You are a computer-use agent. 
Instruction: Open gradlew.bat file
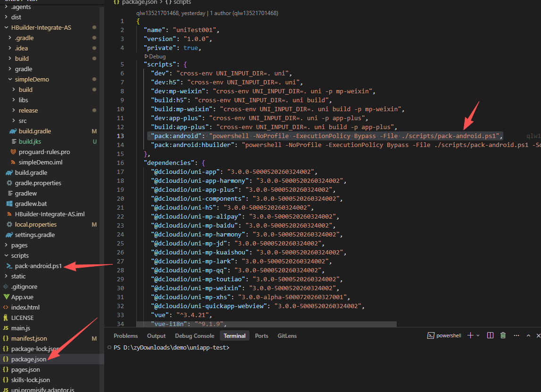point(52,204)
